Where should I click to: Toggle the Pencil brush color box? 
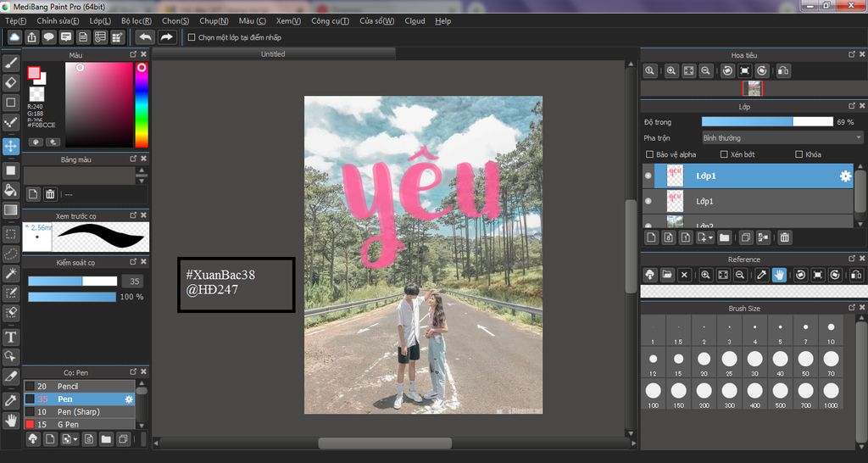[30, 386]
